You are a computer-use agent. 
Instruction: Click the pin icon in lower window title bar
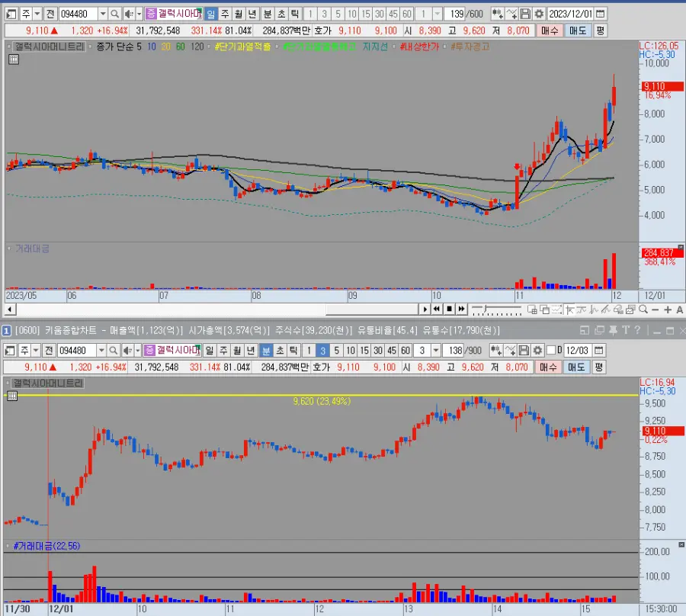(x=613, y=330)
